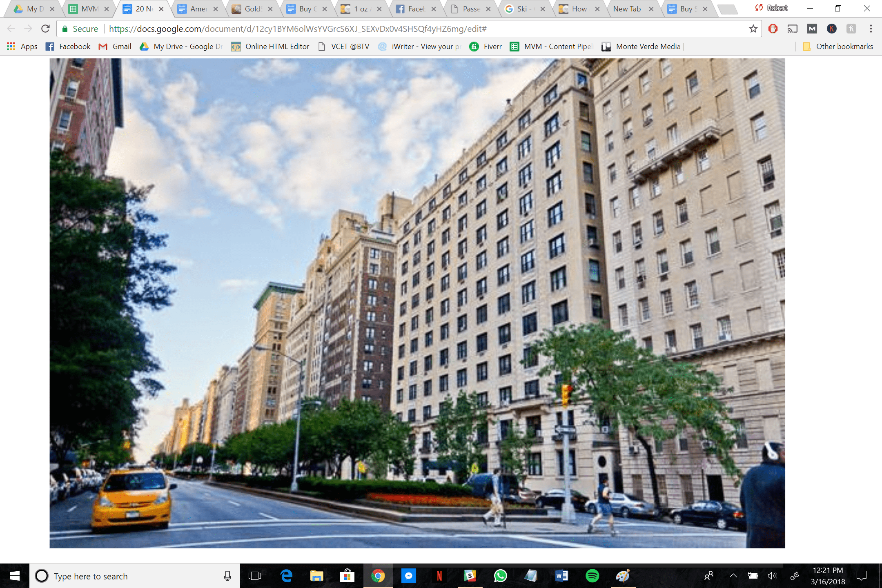The height and width of the screenshot is (588, 882).
Task: Open the Chrome three-dot menu
Action: (x=871, y=29)
